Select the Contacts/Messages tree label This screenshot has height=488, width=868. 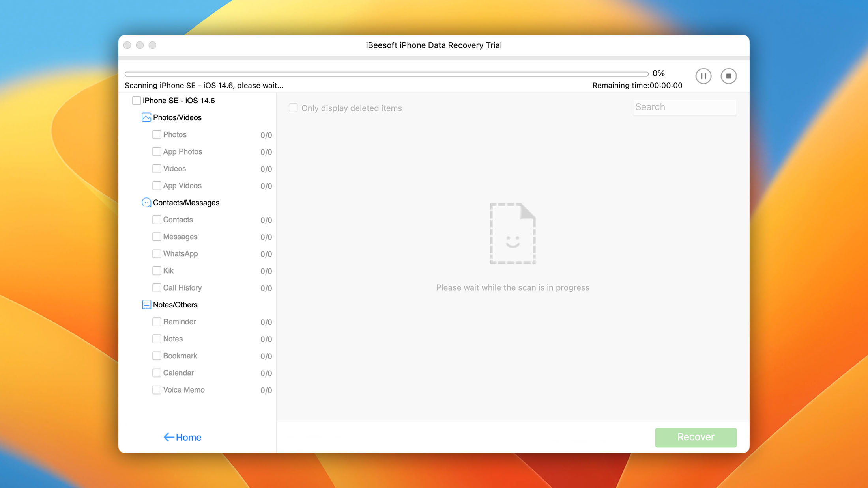(x=186, y=203)
